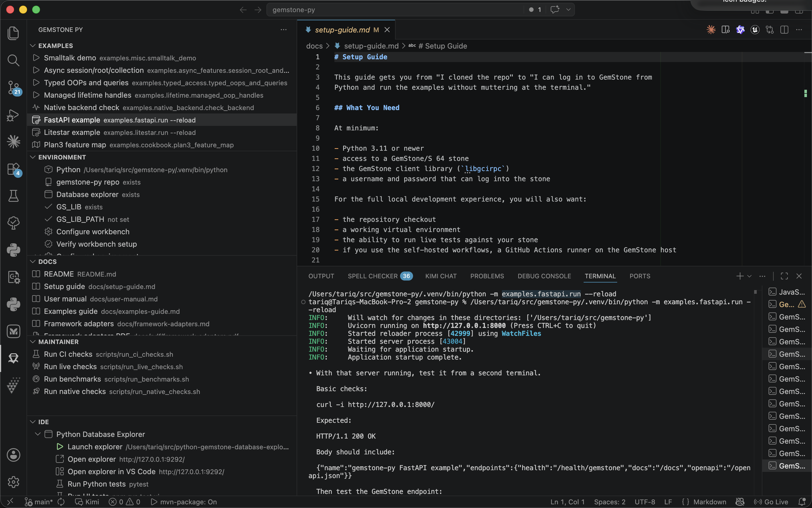Select terminal with warning icon

pos(787,304)
